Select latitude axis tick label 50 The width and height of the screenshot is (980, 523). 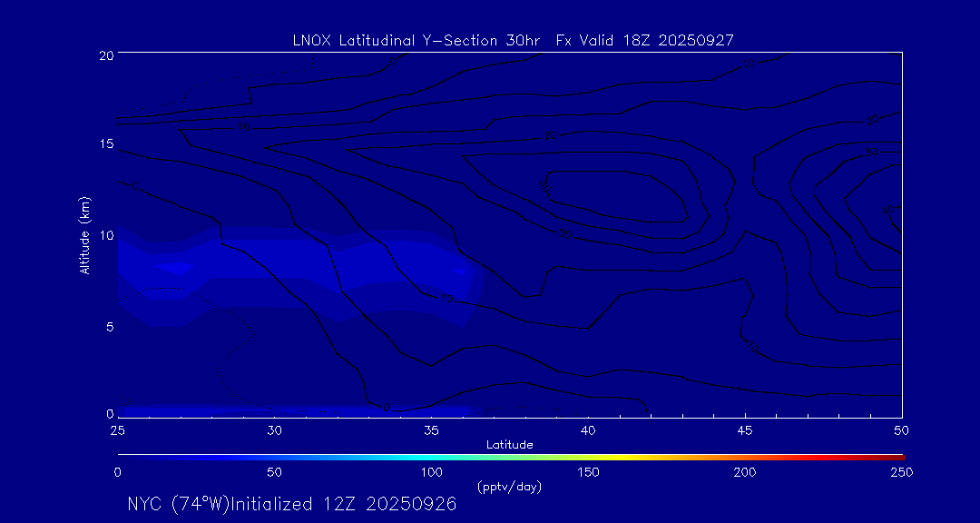[901, 430]
